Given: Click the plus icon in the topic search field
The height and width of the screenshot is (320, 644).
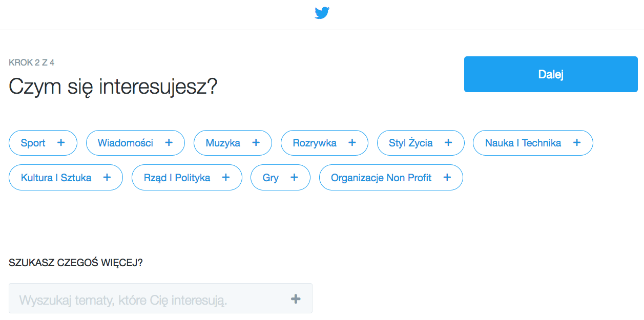Looking at the screenshot, I should point(296,299).
